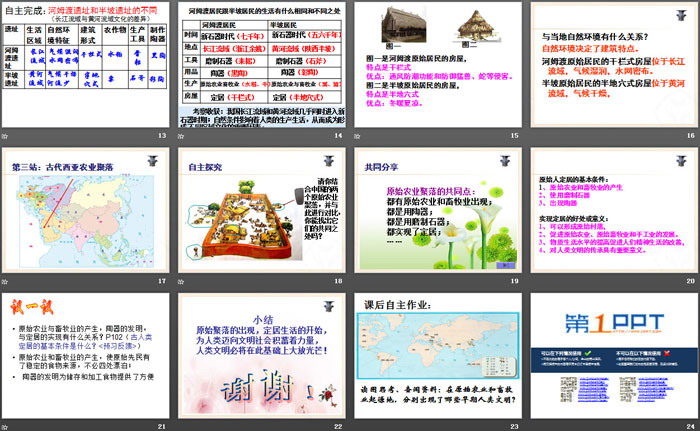
Task: Click slide number label 17
Action: (x=162, y=281)
